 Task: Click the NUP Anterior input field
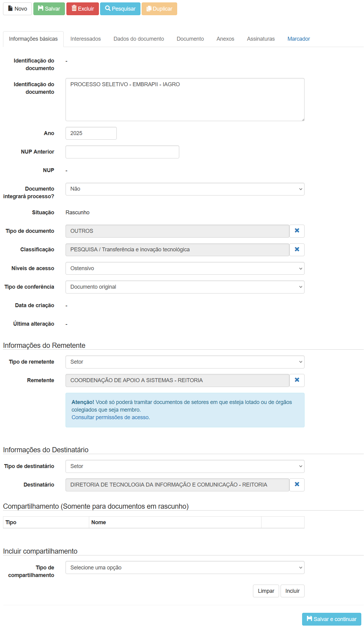coord(122,152)
